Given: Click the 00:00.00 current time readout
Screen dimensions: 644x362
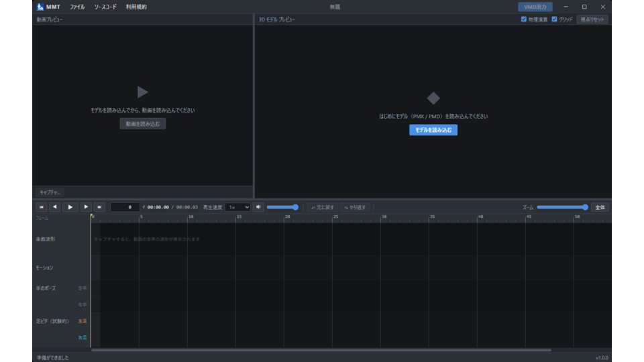Looking at the screenshot, I should tap(158, 207).
